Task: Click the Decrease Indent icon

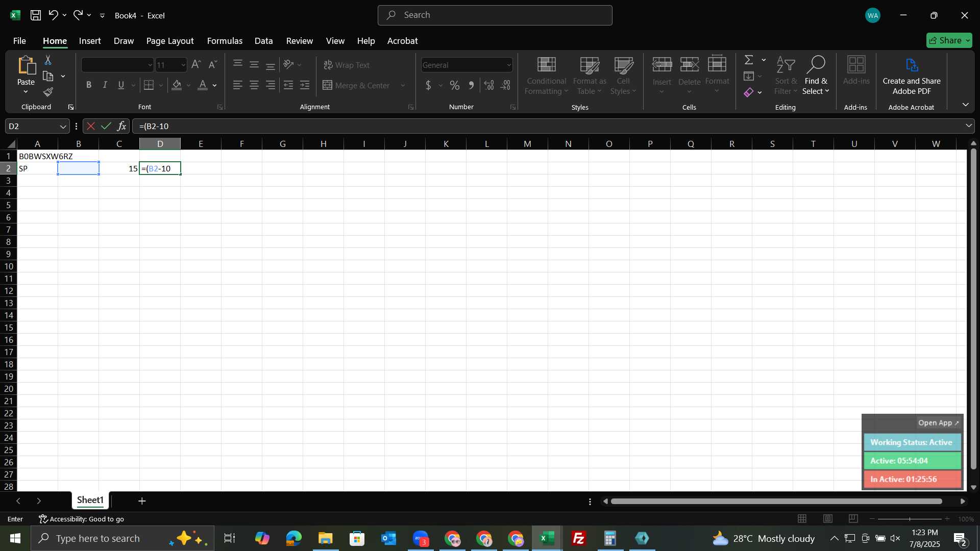Action: (x=288, y=85)
